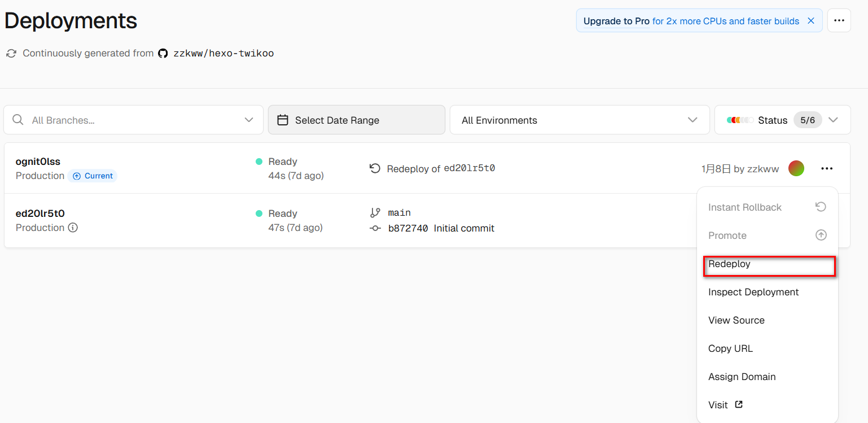Click the three-dots menu beside the Upgrade banner
The width and height of the screenshot is (868, 423).
(839, 21)
